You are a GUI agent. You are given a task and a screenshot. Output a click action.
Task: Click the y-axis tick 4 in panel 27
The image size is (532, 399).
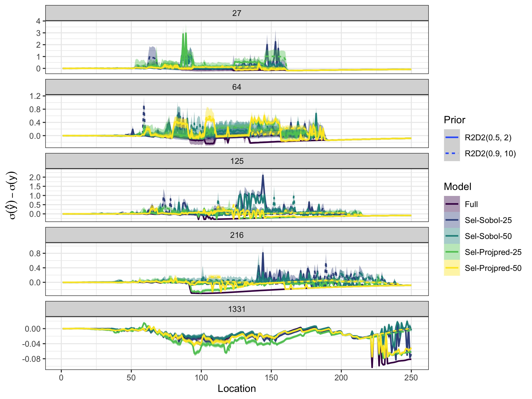coord(38,21)
